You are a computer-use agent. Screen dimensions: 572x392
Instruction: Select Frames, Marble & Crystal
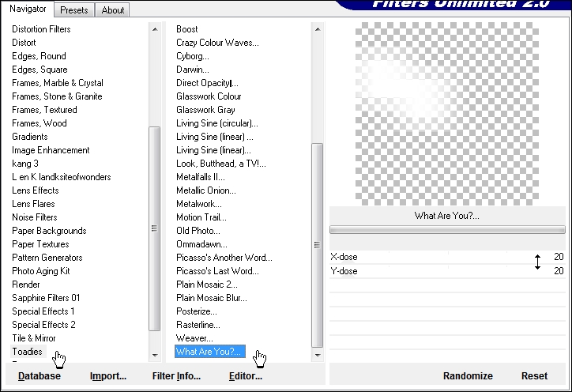pyautogui.click(x=58, y=83)
